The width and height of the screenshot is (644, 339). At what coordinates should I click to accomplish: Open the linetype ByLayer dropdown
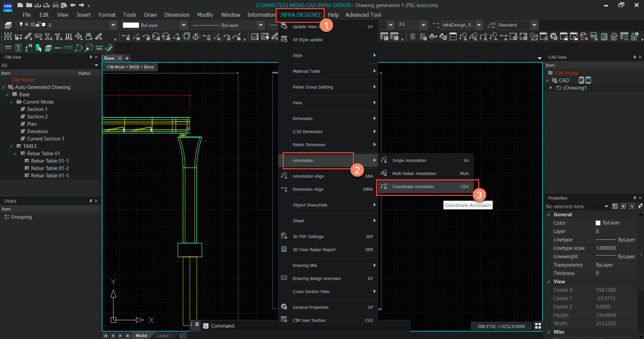pyautogui.click(x=261, y=25)
